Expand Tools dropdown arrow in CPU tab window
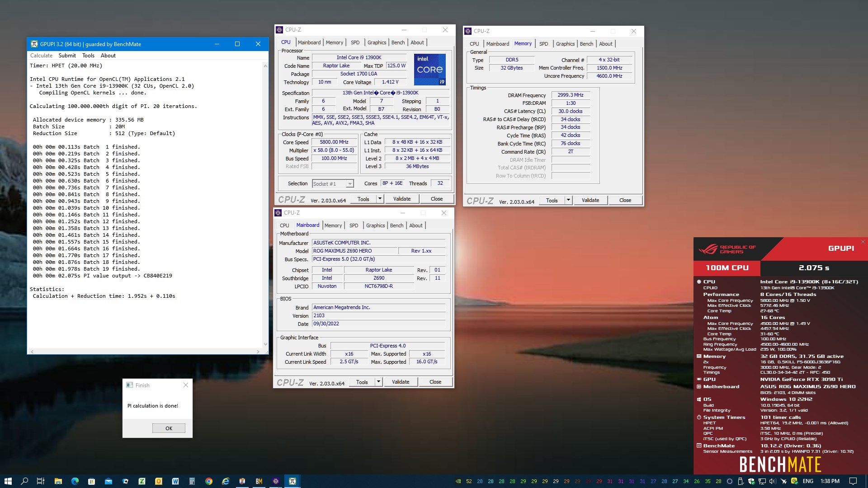Viewport: 868px width, 488px height. [x=380, y=199]
